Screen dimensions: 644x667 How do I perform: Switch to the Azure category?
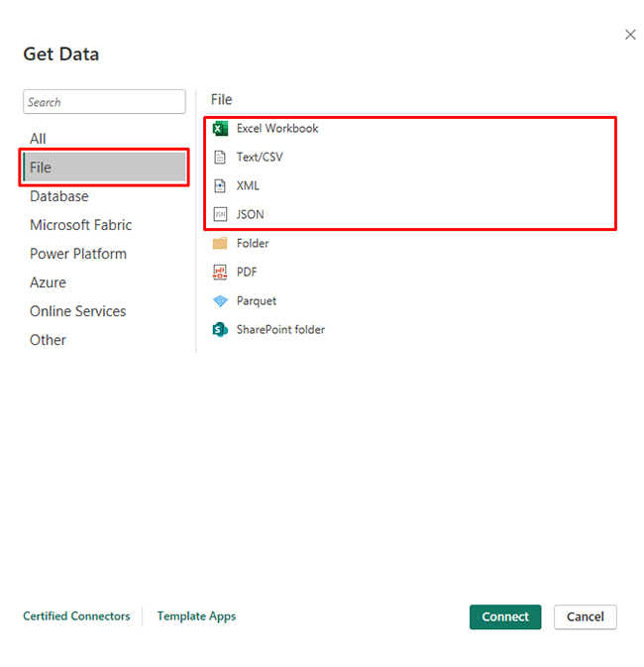[x=49, y=282]
